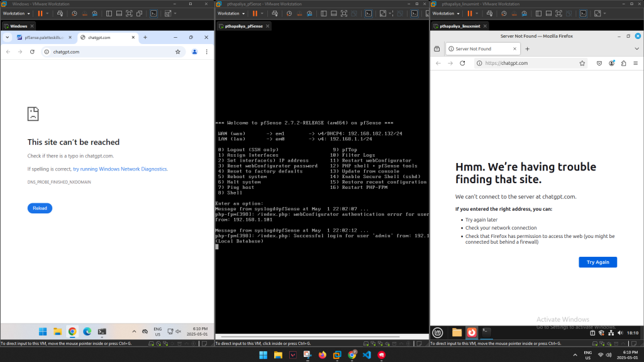Image resolution: width=644 pixels, height=362 pixels.
Task: Save to Pocket in Firefox's toolbar
Action: click(599, 64)
